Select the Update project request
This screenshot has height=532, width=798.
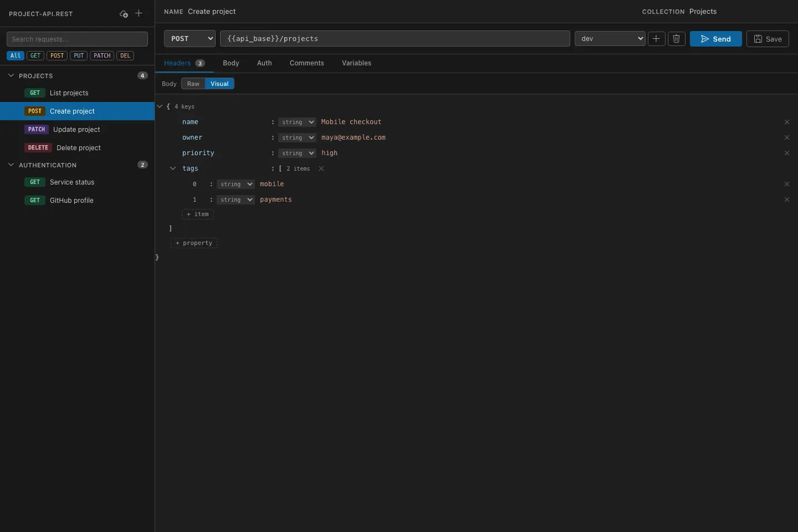pos(77,129)
